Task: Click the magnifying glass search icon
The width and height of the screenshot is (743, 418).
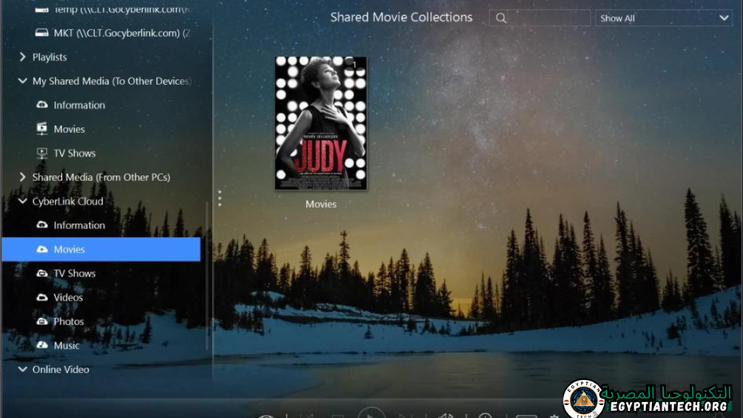Action: click(501, 18)
